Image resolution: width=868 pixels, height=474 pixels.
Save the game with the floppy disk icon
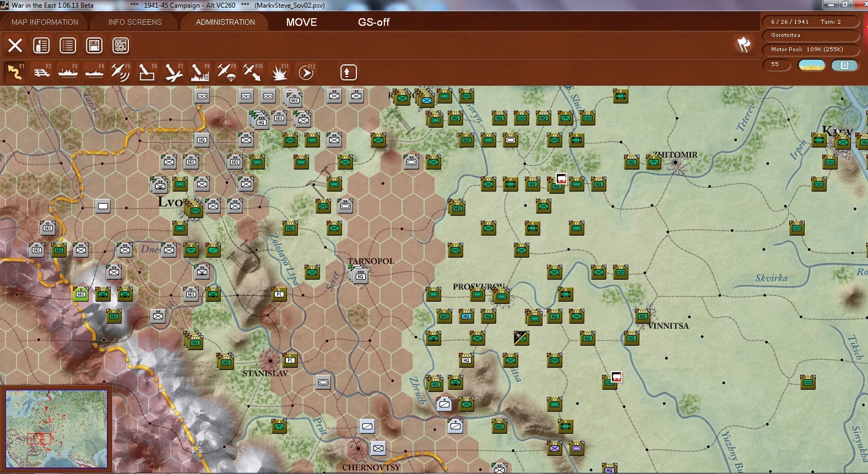click(x=94, y=45)
